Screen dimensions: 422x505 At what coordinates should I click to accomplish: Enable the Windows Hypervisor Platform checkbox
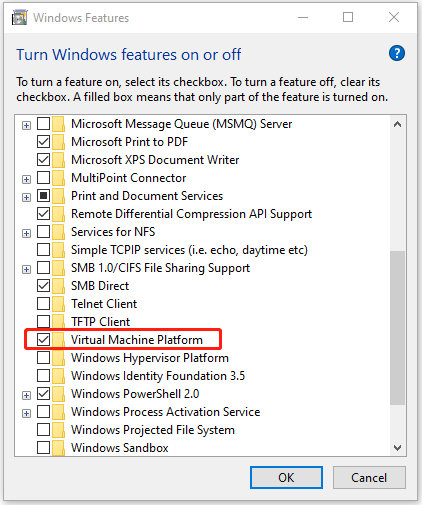(43, 358)
